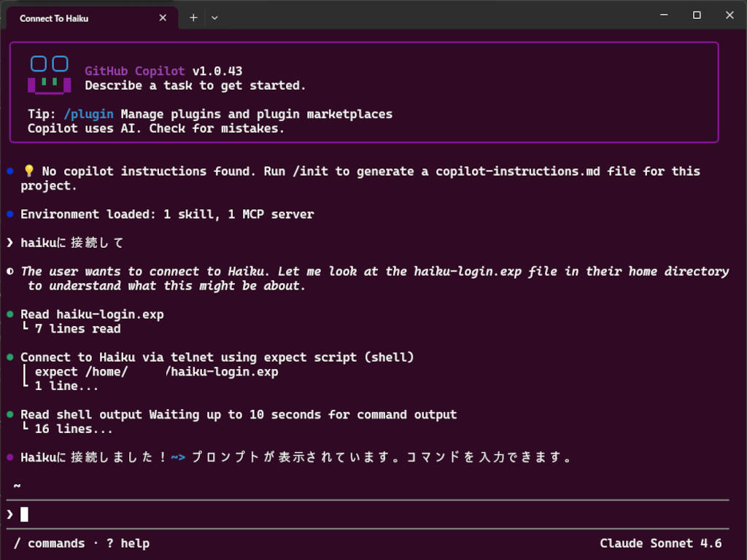This screenshot has width=747, height=560.
Task: Expand the '16 lines...' shell output
Action: (x=74, y=429)
